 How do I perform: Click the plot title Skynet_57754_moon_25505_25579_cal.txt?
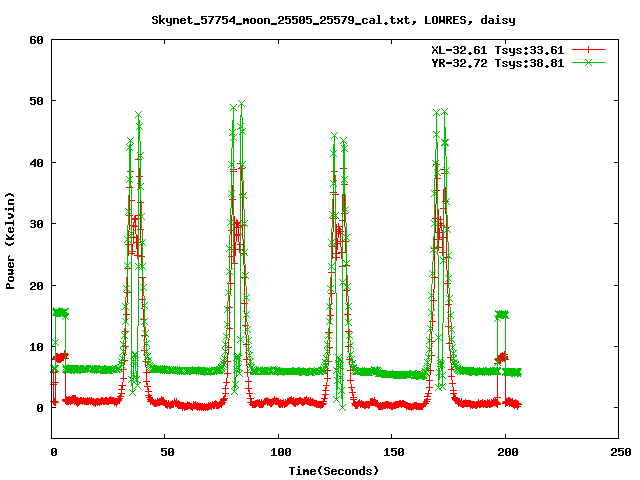tap(333, 20)
